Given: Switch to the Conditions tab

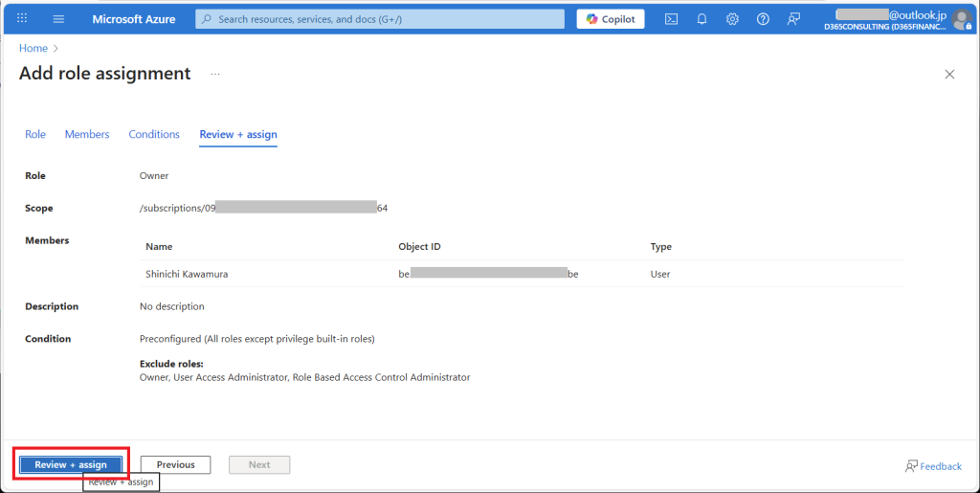Looking at the screenshot, I should pyautogui.click(x=154, y=135).
